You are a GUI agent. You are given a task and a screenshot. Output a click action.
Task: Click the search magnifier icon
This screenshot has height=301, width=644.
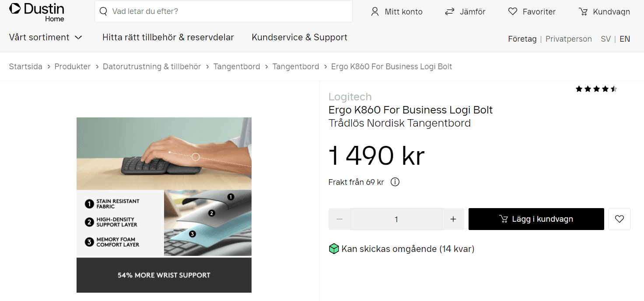103,11
